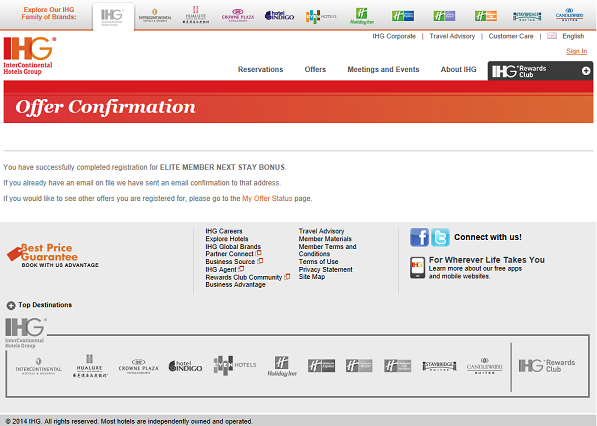The width and height of the screenshot is (597, 426).
Task: Open For Wherever Life Takes You heading
Action: point(487,260)
